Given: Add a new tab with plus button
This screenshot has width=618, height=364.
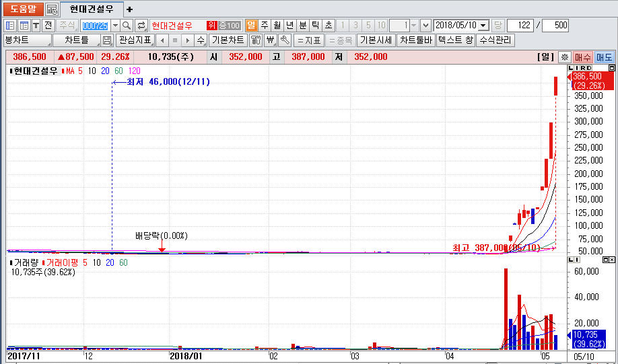Looking at the screenshot, I should tap(130, 9).
